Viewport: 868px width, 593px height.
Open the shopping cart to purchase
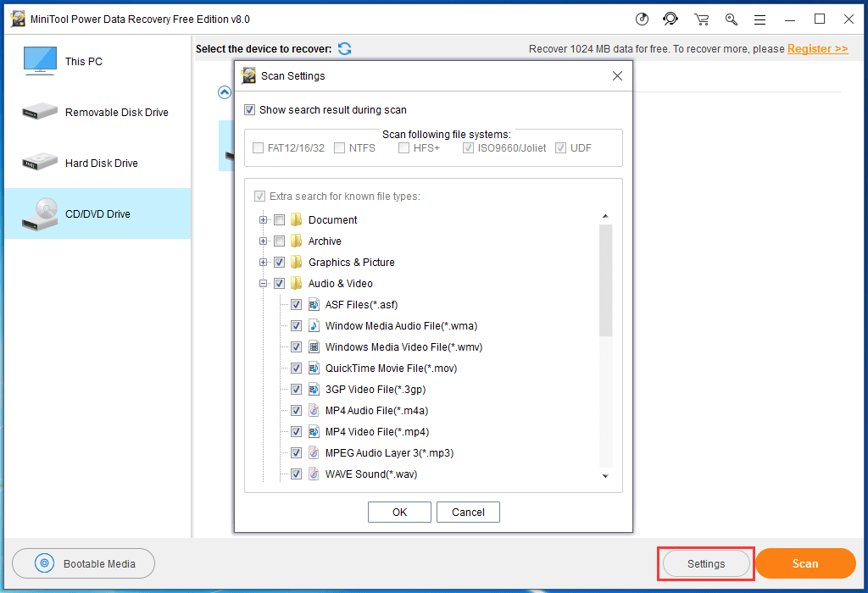point(701,19)
